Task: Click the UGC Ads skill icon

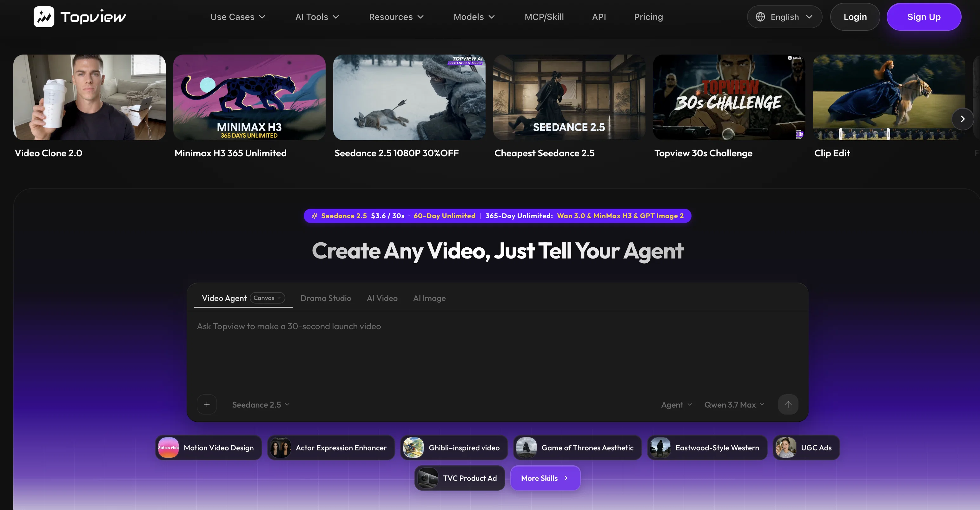Action: pyautogui.click(x=786, y=448)
